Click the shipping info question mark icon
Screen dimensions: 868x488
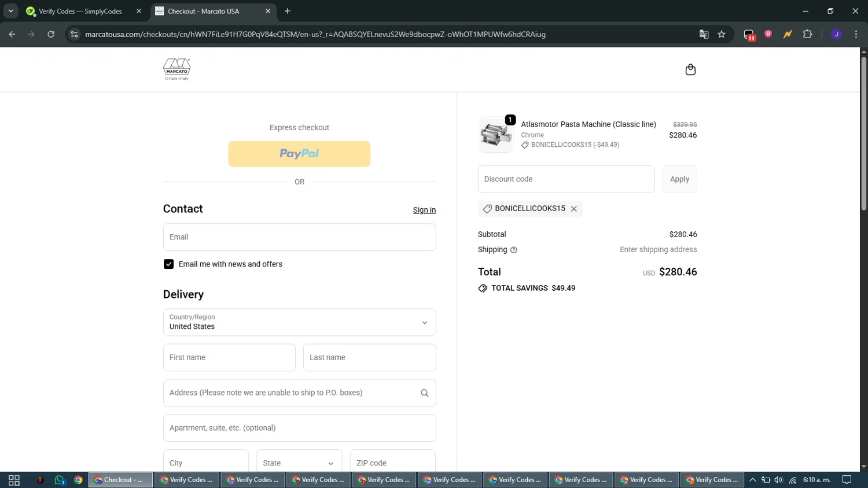tap(514, 250)
